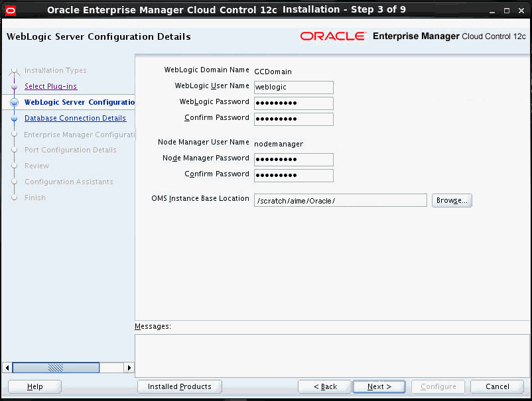The width and height of the screenshot is (532, 401).
Task: Click the OMS Instance Base Location field
Action: (x=340, y=200)
